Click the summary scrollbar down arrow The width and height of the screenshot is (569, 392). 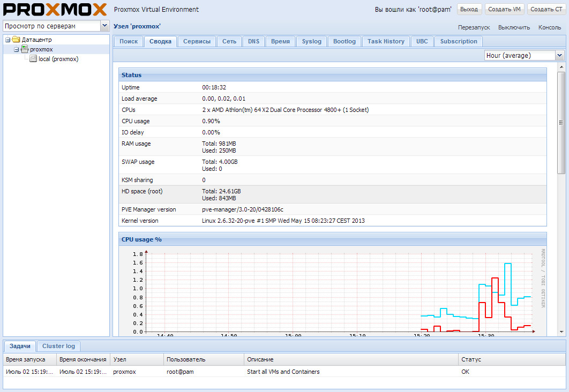pos(561,332)
